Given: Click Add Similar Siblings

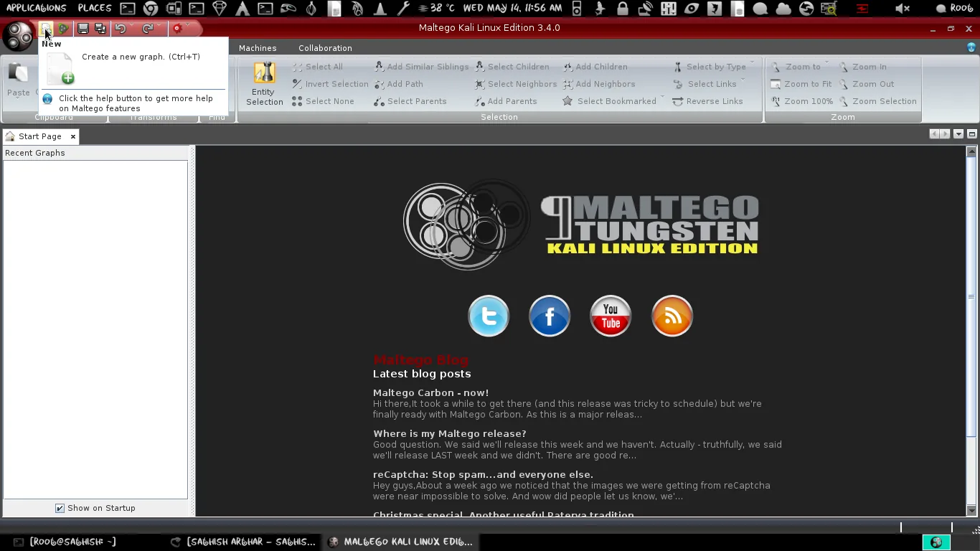Looking at the screenshot, I should tap(421, 67).
